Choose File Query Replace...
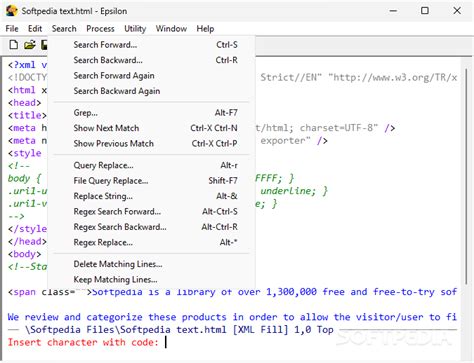 [x=152, y=181]
